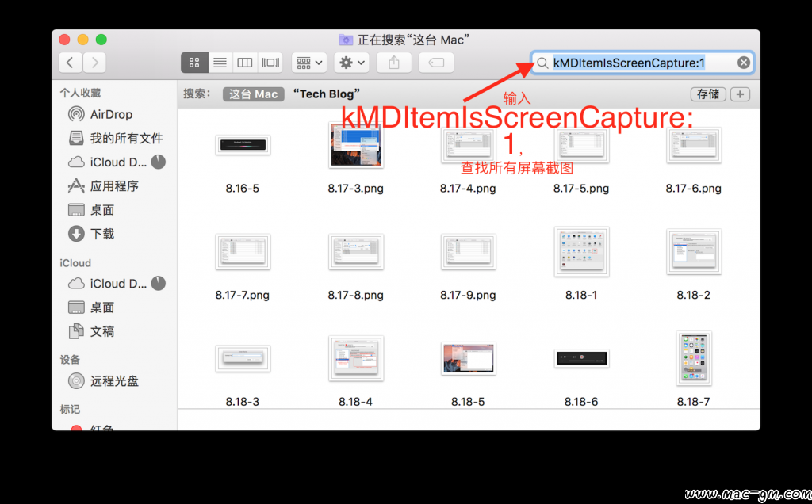The image size is (812, 504).
Task: Select the 8.17-3.png thumbnail
Action: tap(356, 146)
